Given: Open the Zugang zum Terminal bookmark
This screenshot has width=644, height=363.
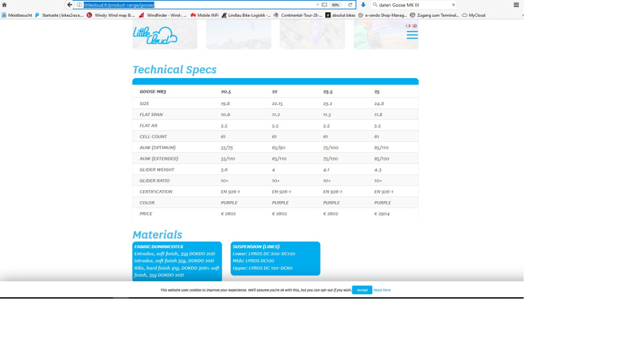Looking at the screenshot, I should (434, 15).
